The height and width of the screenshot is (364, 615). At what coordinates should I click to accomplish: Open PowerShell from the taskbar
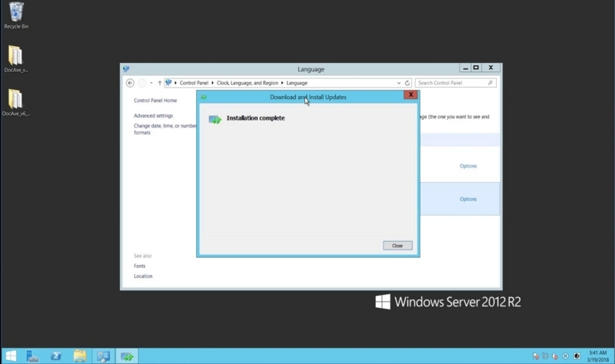coord(56,356)
